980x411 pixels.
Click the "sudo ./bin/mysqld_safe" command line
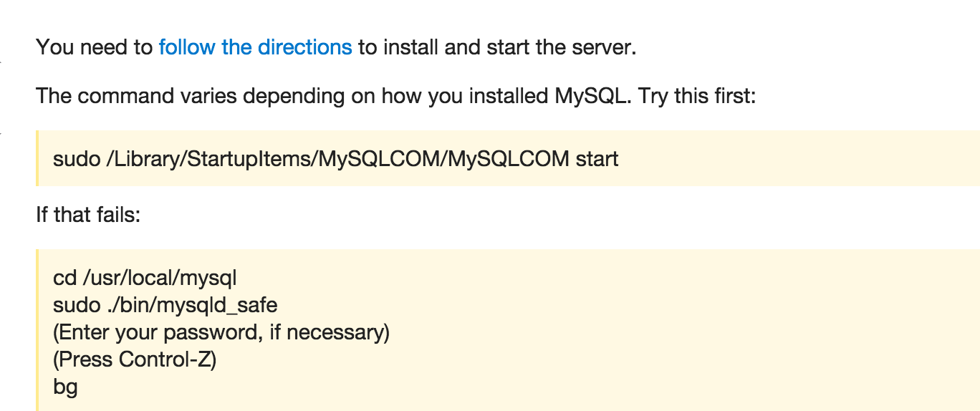(x=165, y=305)
